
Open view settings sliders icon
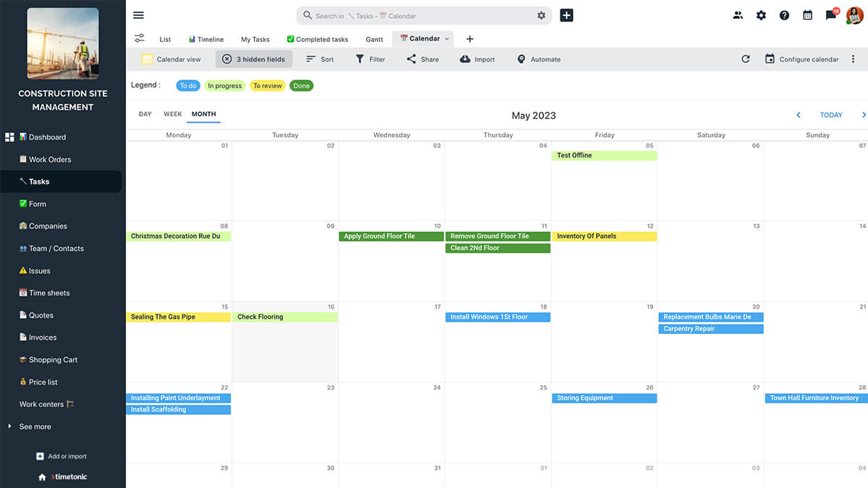(140, 38)
